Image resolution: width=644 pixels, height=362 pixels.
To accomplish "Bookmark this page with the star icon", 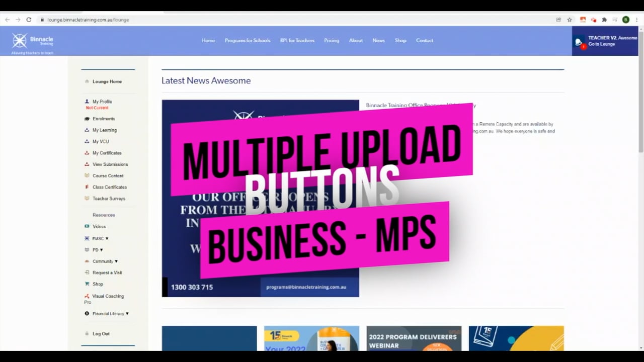I will click(570, 20).
